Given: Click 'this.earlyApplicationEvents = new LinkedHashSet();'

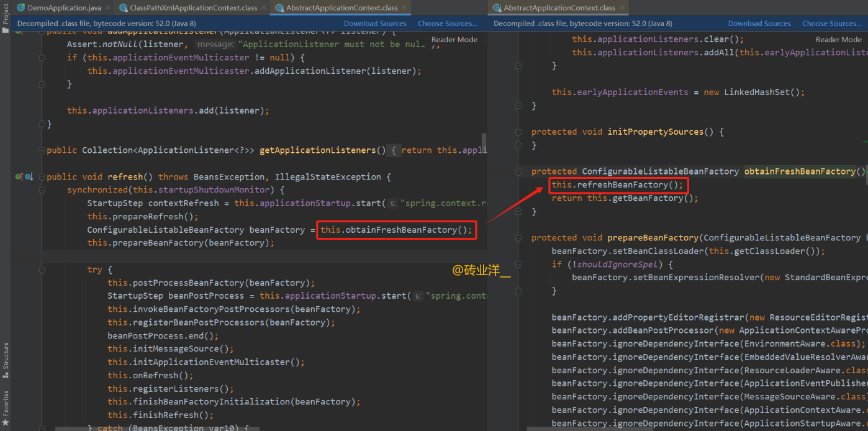Looking at the screenshot, I should coord(679,92).
